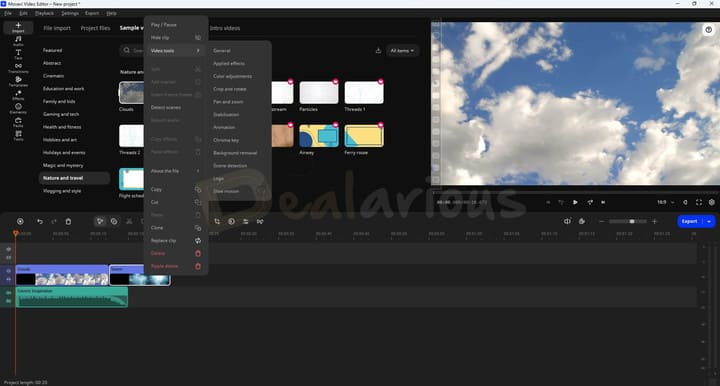This screenshot has width=720, height=386.
Task: Toggle the select mode tool on timeline toolbar
Action: click(x=100, y=222)
